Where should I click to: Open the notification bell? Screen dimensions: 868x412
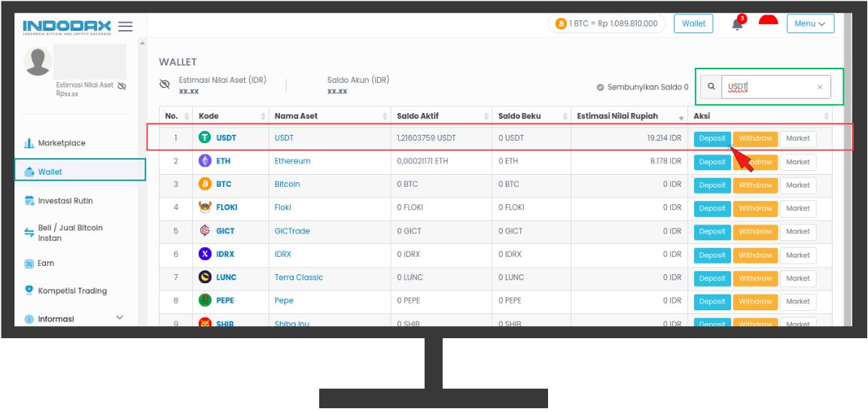pos(737,24)
